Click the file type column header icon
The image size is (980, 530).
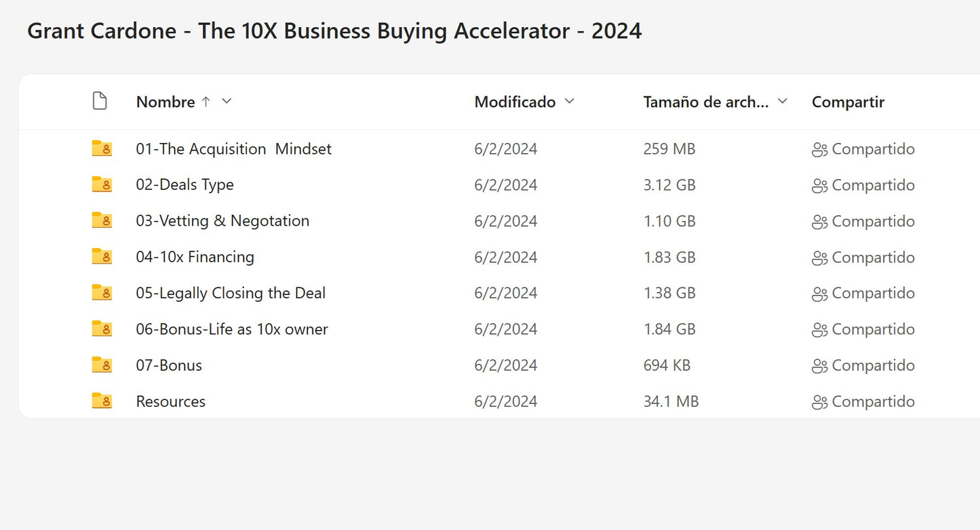coord(100,102)
